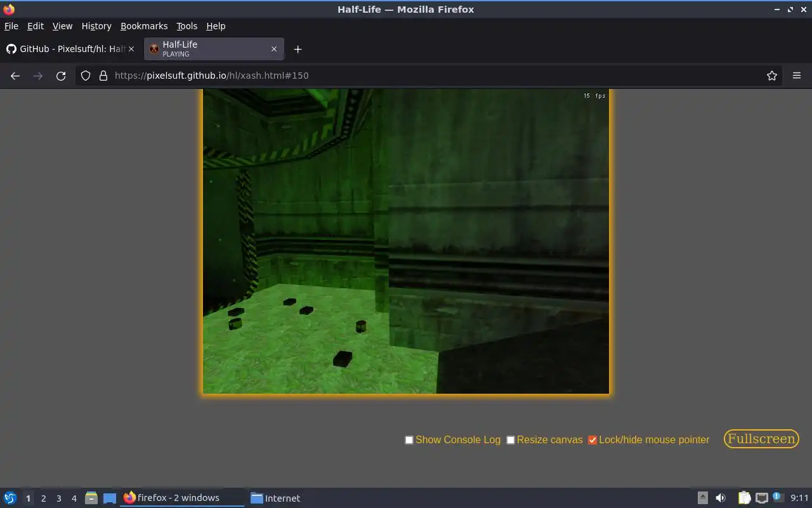Open the View menu

(62, 26)
